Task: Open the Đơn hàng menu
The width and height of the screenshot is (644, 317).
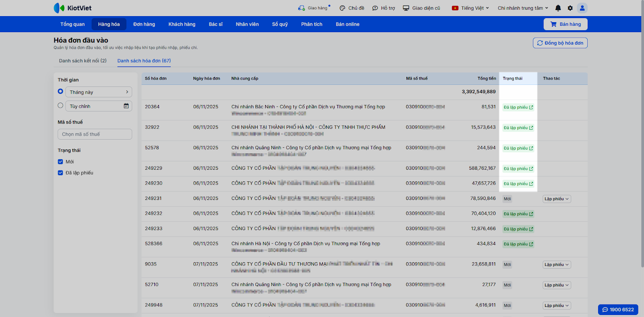Action: 144,24
